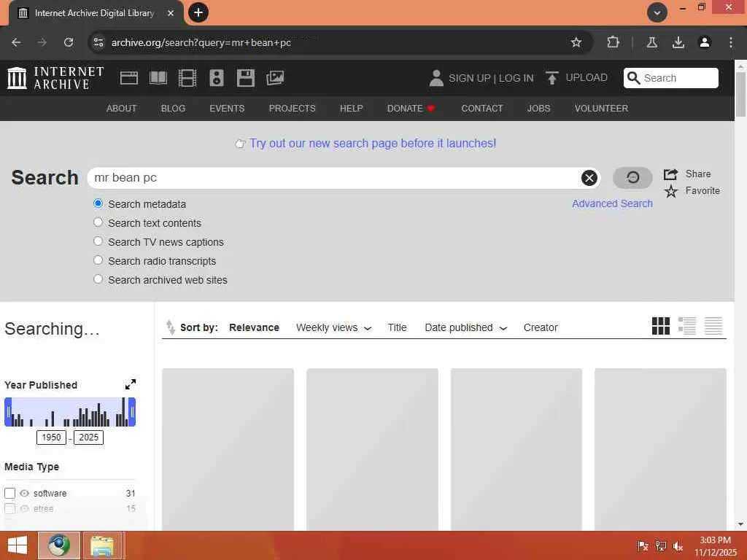Select Search text contents radio button
The height and width of the screenshot is (560, 747).
point(98,222)
